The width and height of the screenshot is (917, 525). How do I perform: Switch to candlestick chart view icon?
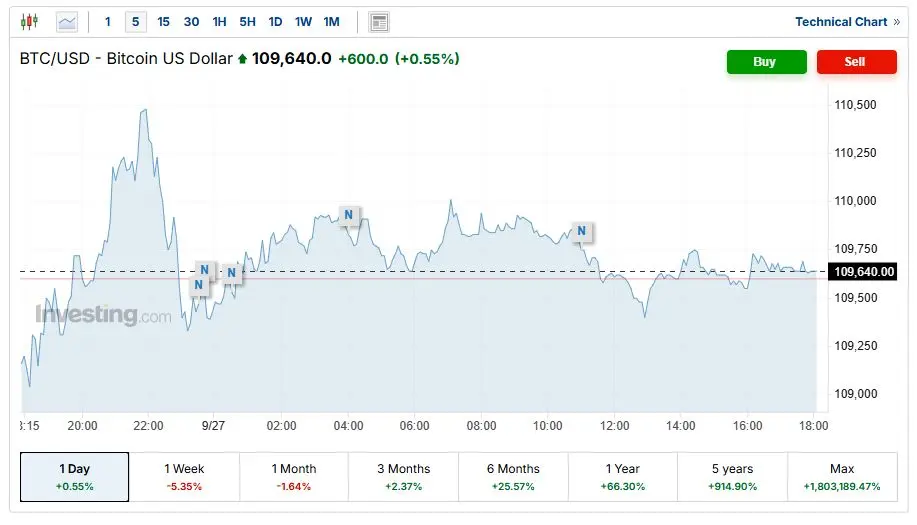pyautogui.click(x=29, y=22)
